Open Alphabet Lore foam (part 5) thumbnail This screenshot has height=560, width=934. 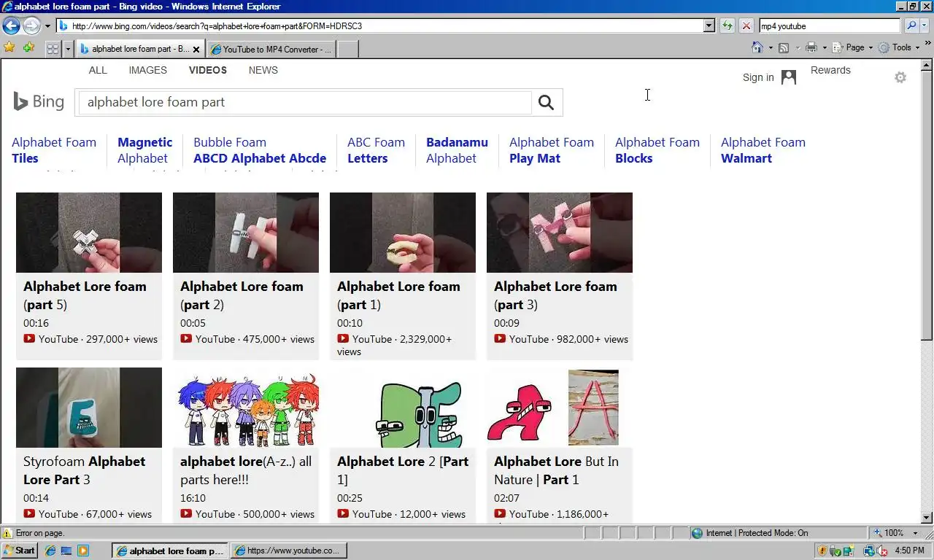click(x=89, y=233)
